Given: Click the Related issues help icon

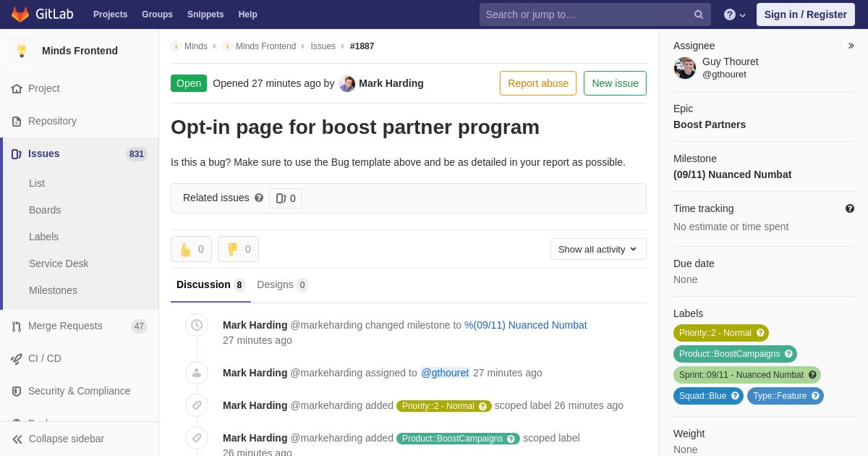Looking at the screenshot, I should coord(259,198).
